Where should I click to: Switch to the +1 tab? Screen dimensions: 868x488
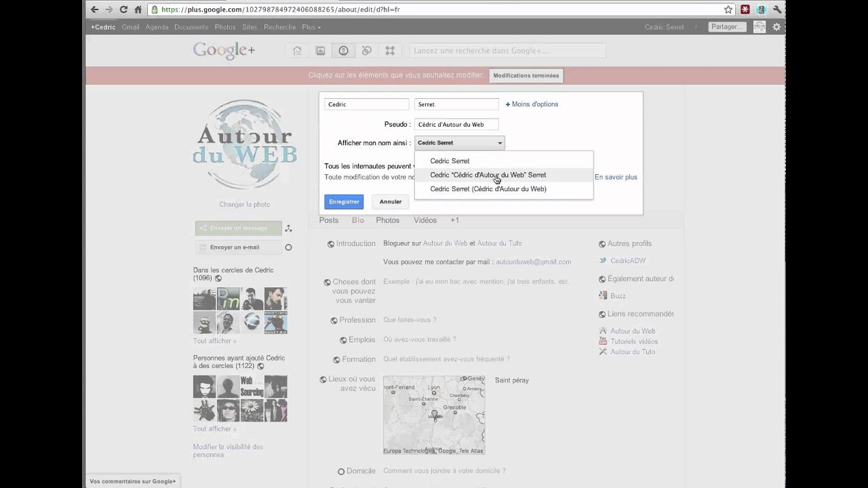coord(454,220)
